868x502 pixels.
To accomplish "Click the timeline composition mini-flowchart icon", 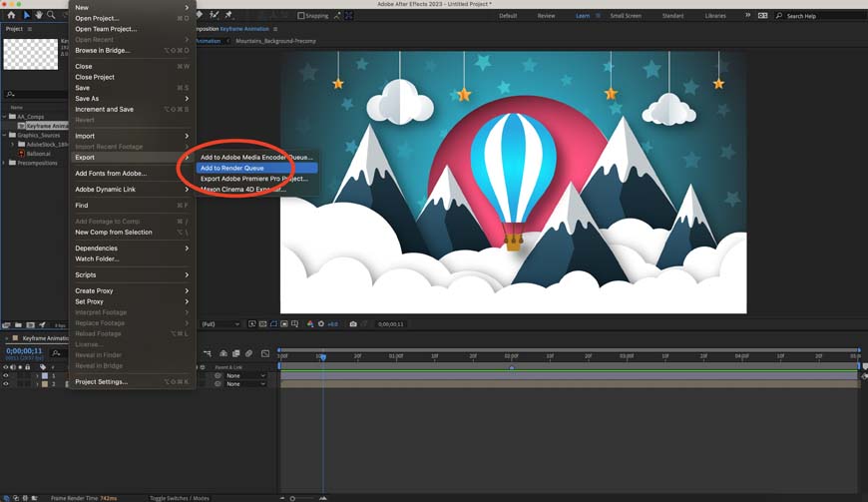I will click(208, 353).
